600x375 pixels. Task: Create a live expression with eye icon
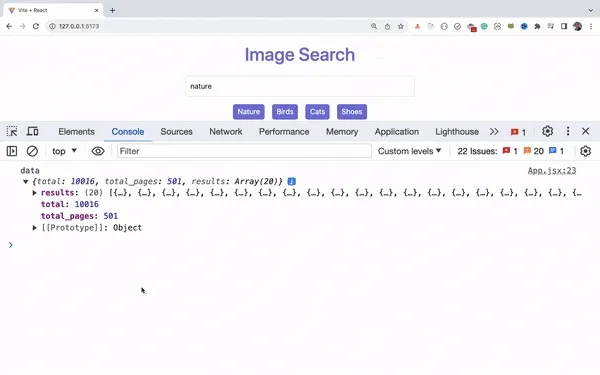tap(98, 151)
